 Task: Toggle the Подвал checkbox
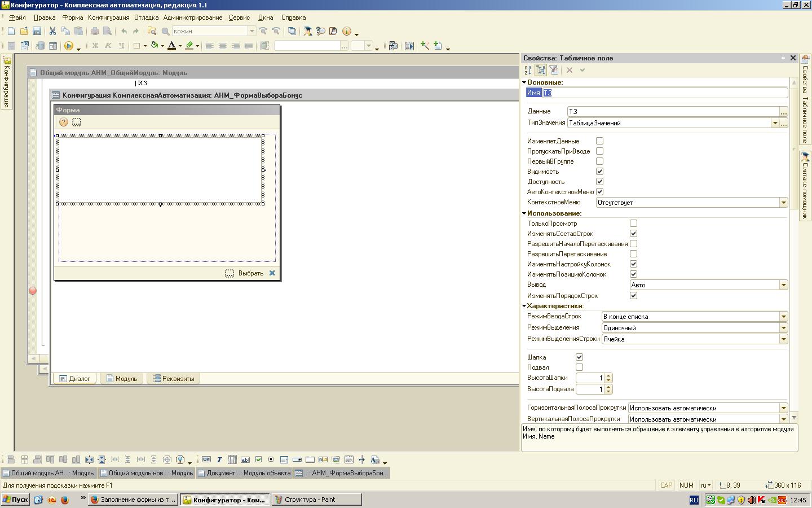(x=579, y=367)
